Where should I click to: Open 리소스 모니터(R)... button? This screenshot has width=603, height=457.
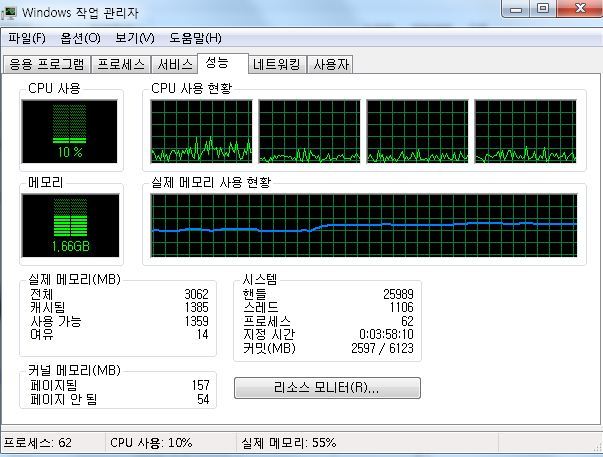327,388
